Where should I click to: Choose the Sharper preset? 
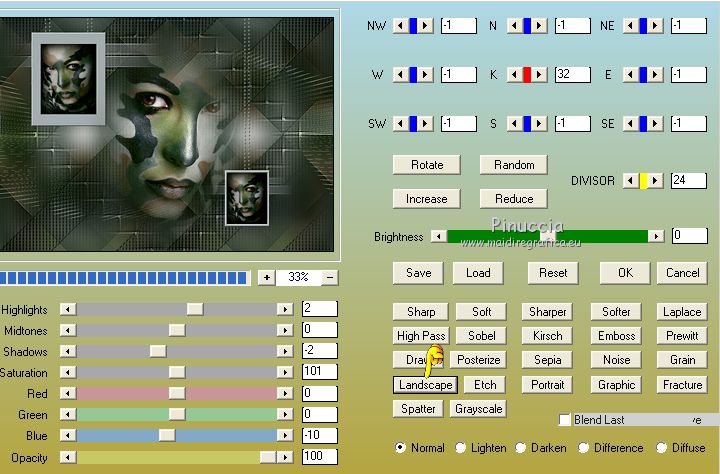(x=547, y=312)
